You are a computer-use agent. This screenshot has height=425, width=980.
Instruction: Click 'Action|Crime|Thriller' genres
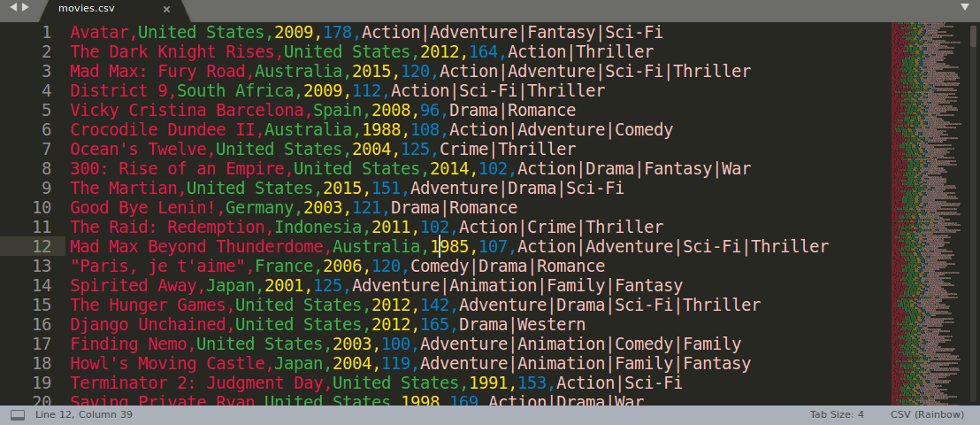(x=562, y=228)
